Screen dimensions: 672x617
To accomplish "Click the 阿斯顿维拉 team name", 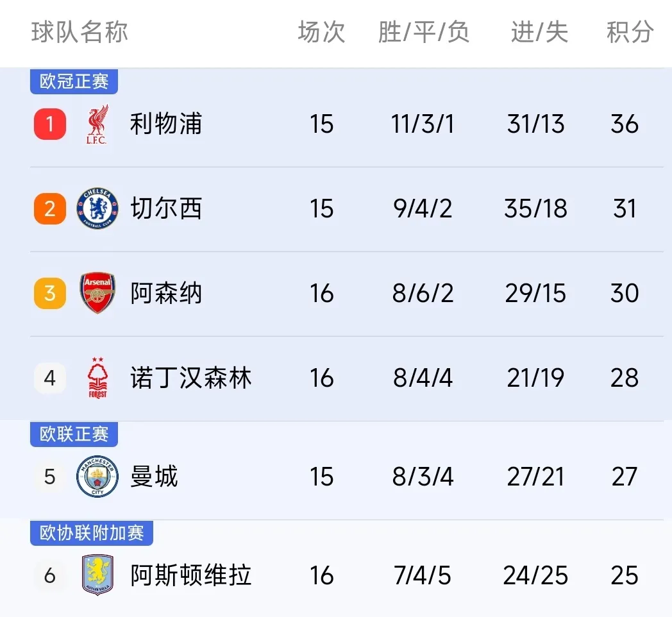I will (190, 575).
